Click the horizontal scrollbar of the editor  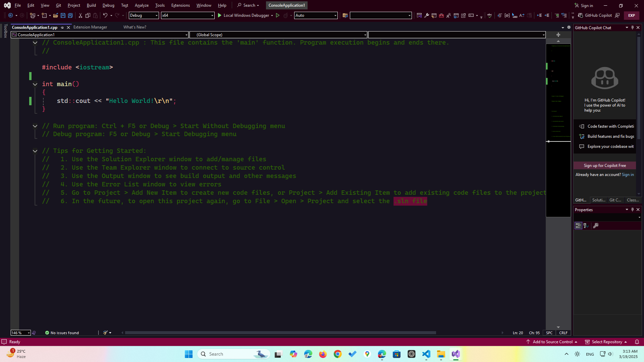(x=280, y=333)
